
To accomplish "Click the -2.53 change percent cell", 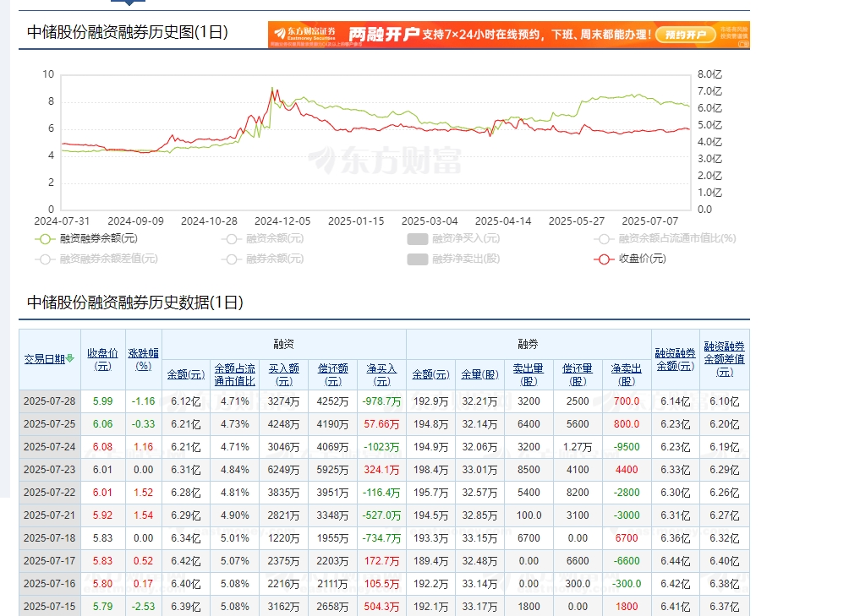I will click(x=144, y=606).
